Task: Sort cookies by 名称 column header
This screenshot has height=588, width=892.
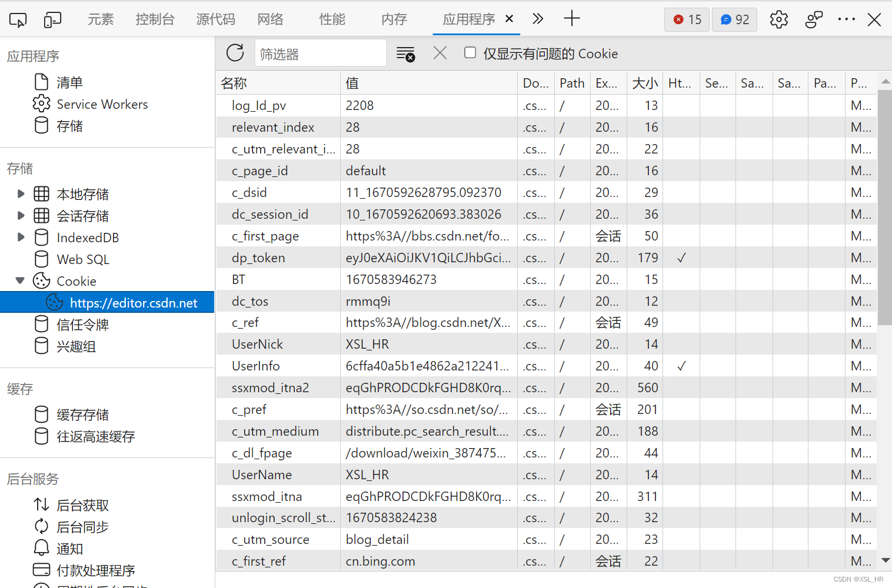Action: (x=278, y=83)
